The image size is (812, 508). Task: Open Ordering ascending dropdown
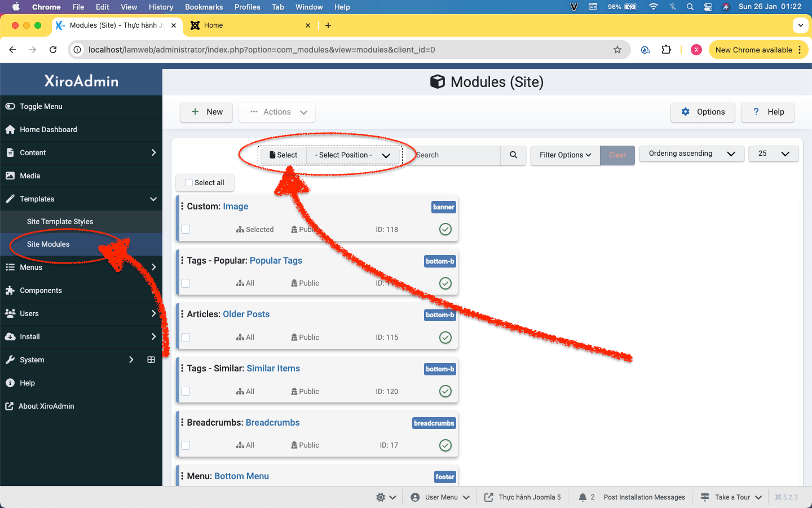point(692,154)
